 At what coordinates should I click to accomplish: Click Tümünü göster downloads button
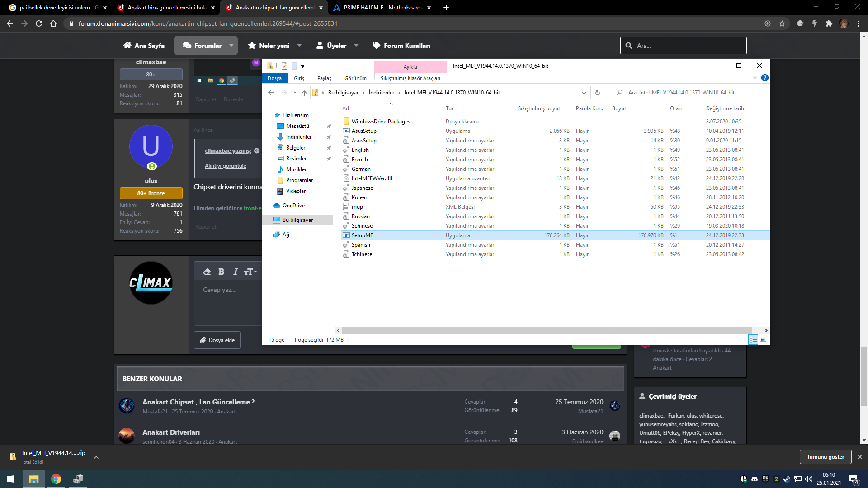(825, 457)
